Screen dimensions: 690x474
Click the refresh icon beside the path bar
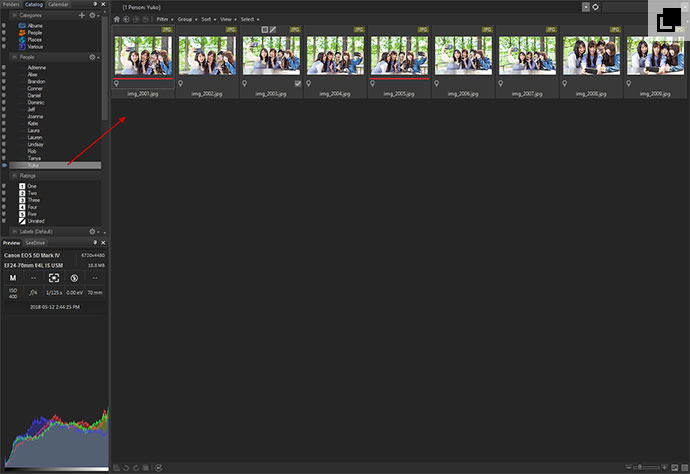point(596,6)
